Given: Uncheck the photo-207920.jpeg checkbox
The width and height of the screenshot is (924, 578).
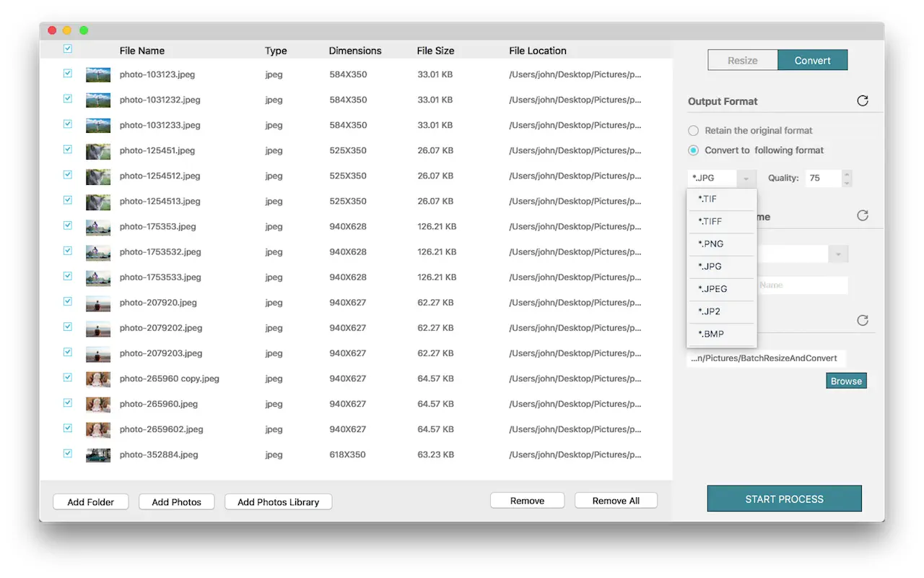Looking at the screenshot, I should (x=68, y=301).
